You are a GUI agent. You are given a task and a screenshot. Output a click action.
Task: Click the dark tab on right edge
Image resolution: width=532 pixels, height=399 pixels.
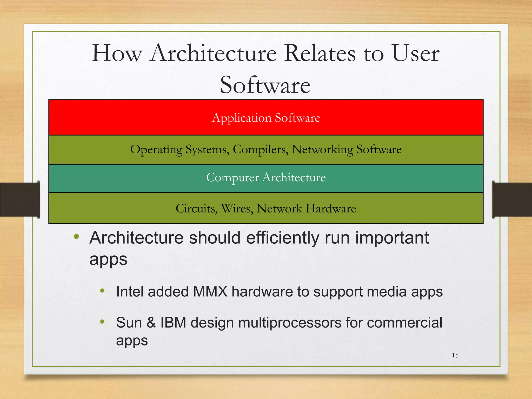coord(512,199)
